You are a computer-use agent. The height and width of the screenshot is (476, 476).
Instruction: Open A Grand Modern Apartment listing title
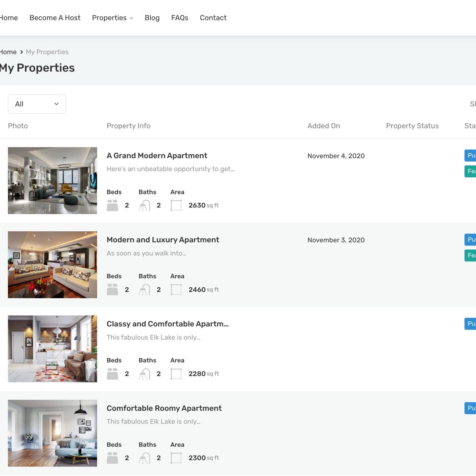pos(157,155)
